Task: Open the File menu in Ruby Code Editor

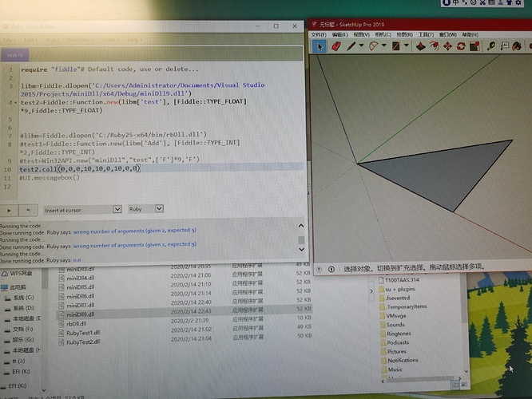Action: pos(9,40)
